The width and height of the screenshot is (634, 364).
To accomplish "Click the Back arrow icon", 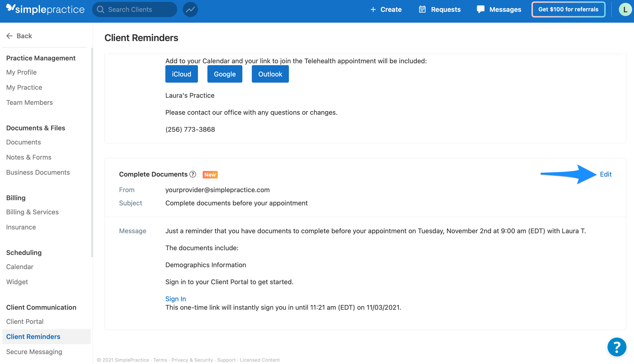I will point(9,36).
